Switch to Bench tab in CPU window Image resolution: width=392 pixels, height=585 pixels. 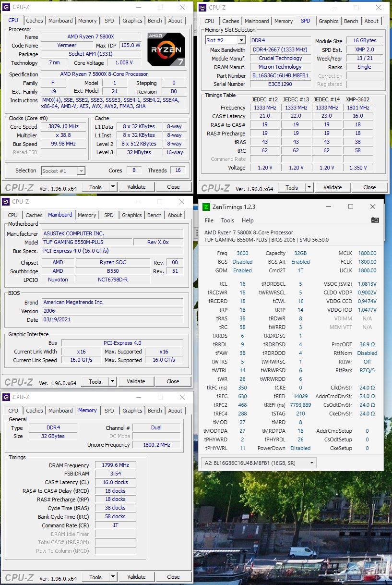click(155, 21)
